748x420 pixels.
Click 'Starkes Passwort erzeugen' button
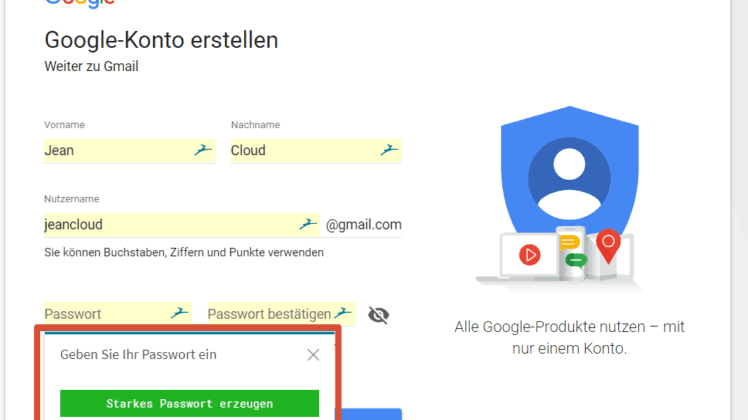tap(189, 403)
